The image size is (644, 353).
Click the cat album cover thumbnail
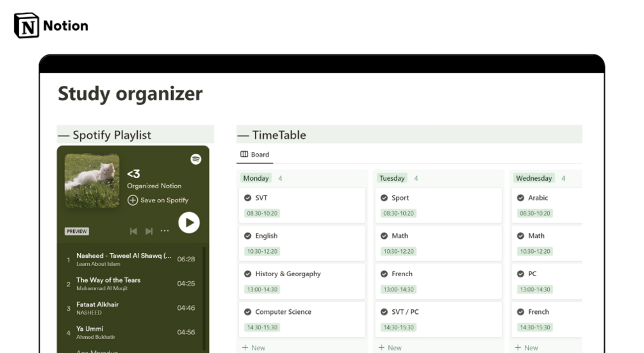coord(92,181)
